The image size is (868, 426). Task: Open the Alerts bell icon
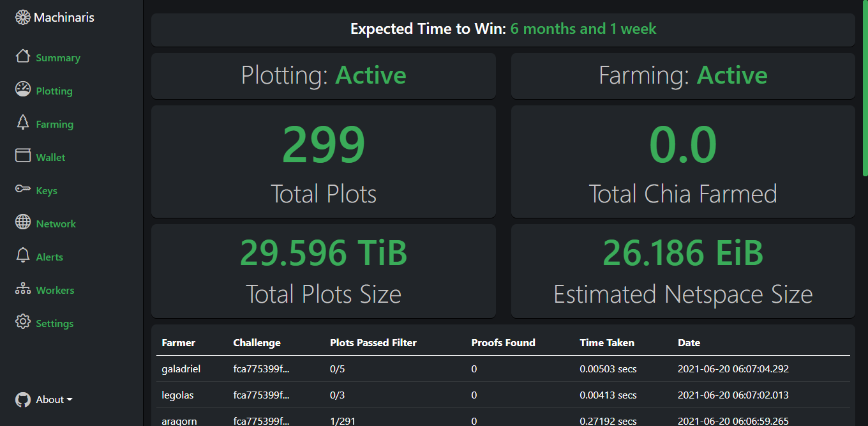pyautogui.click(x=23, y=255)
